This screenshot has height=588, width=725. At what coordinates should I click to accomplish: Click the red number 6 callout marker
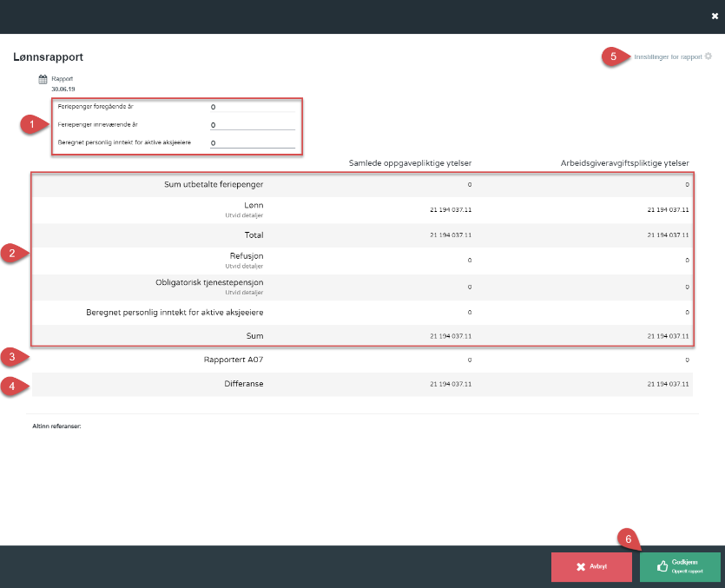630,538
